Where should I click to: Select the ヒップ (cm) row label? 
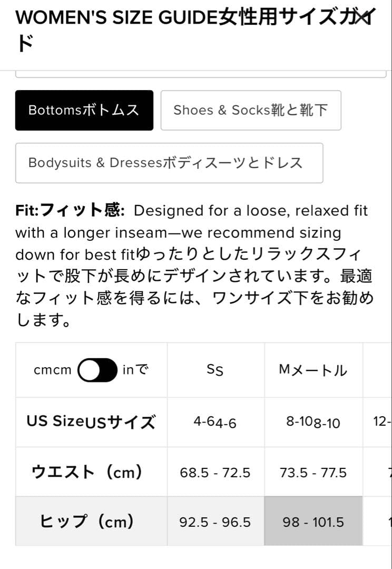click(x=91, y=522)
